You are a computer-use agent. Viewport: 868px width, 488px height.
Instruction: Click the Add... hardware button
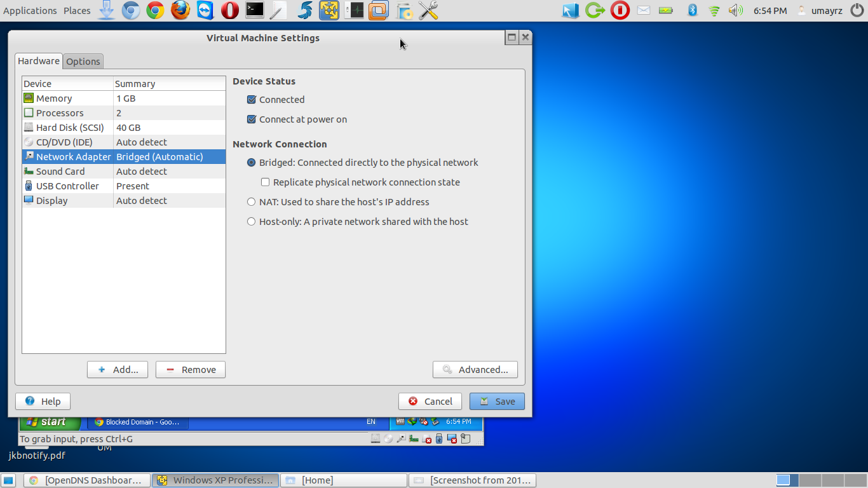[x=118, y=370]
